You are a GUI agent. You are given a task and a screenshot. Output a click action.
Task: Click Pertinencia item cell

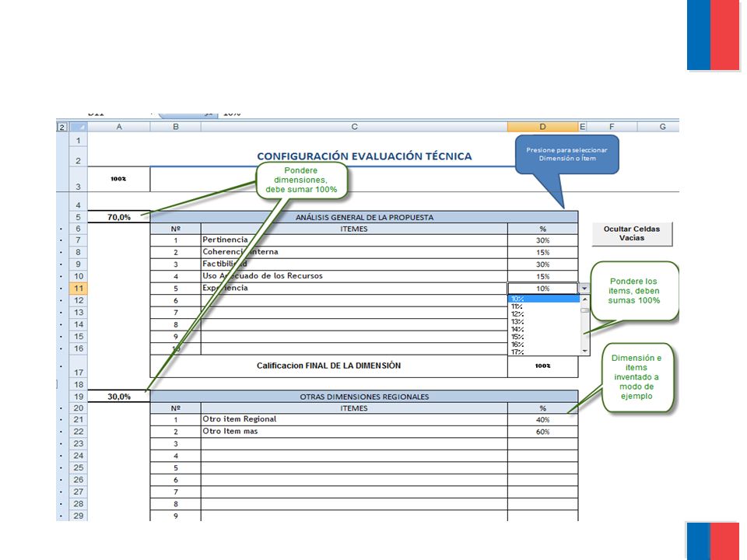(x=354, y=240)
